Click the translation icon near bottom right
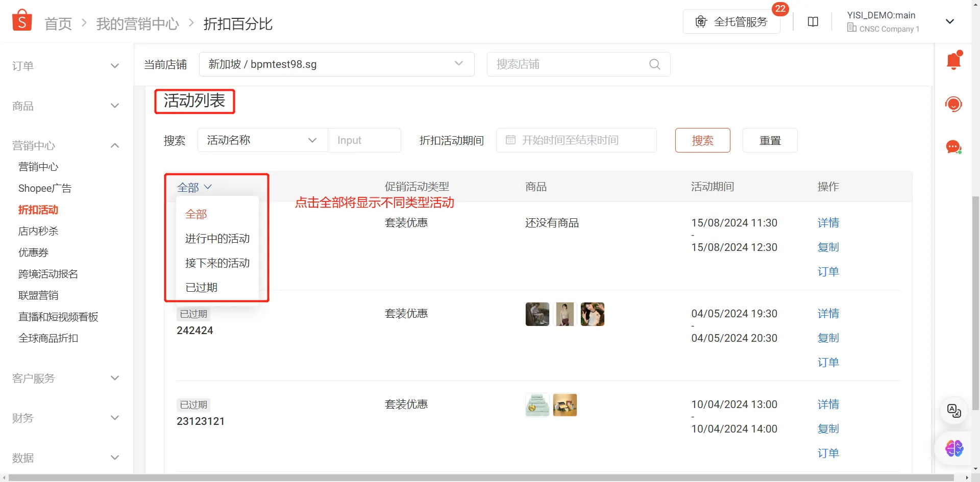 coord(953,411)
